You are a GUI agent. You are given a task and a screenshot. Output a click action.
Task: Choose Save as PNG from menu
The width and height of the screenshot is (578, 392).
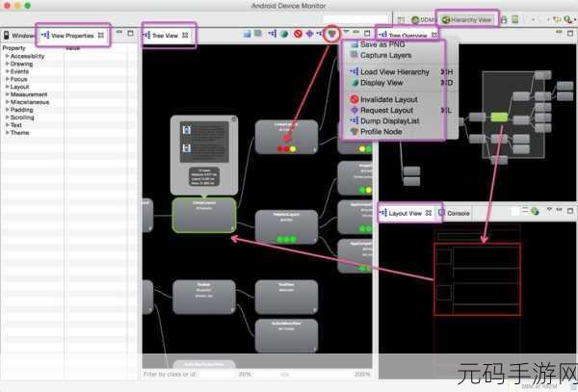382,44
